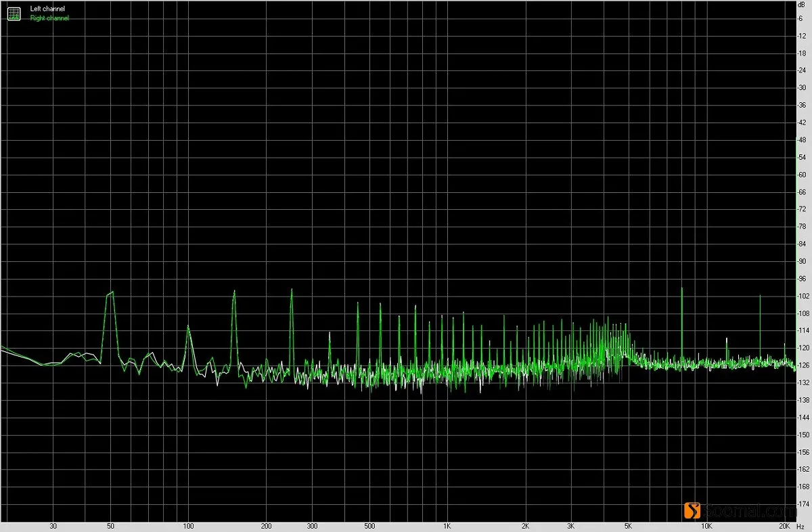Select the "Left channel" legend label
The width and height of the screenshot is (812, 532).
(x=47, y=9)
